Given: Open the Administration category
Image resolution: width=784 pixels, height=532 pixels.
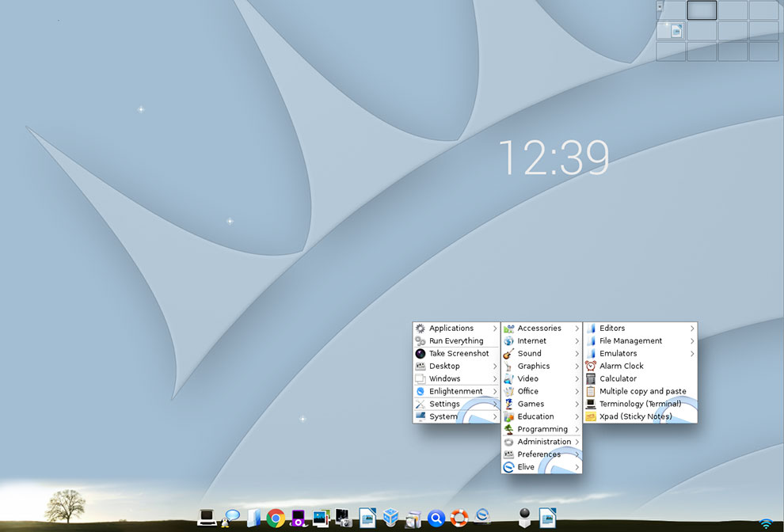Looking at the screenshot, I should coord(542,442).
